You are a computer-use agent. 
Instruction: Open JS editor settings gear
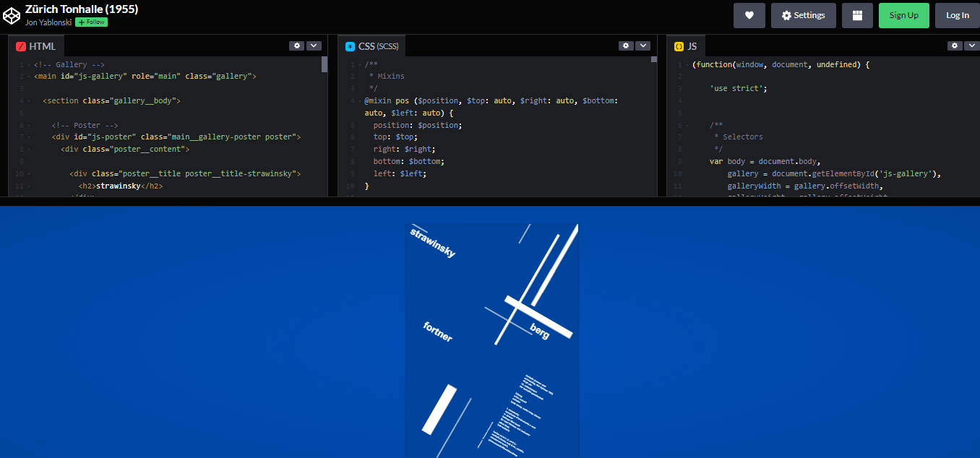pos(955,46)
